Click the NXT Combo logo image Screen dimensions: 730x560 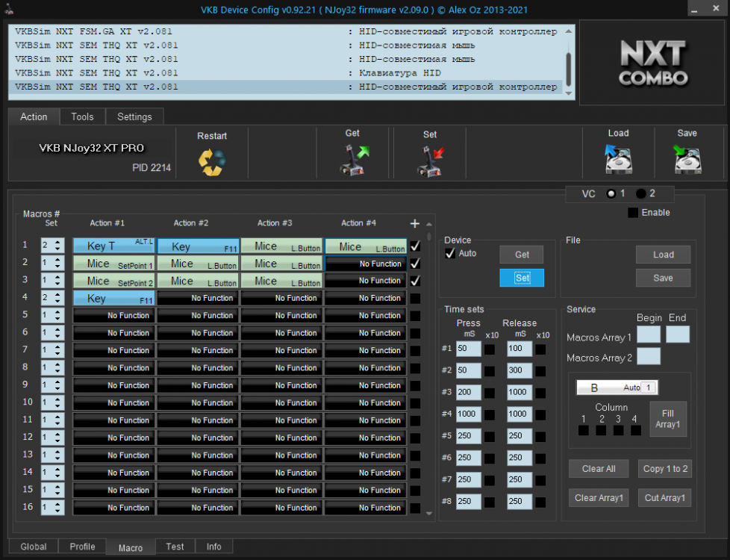pyautogui.click(x=652, y=63)
